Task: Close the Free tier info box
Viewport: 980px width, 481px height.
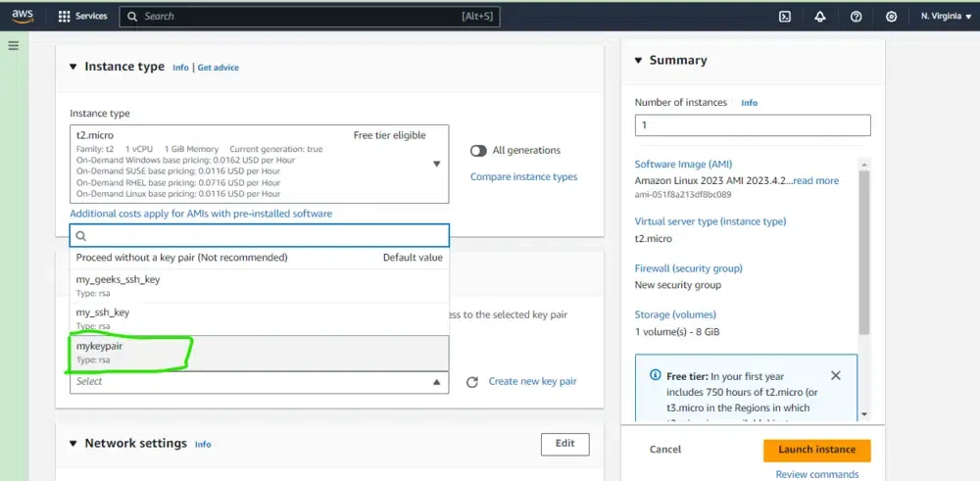Action: (x=836, y=375)
